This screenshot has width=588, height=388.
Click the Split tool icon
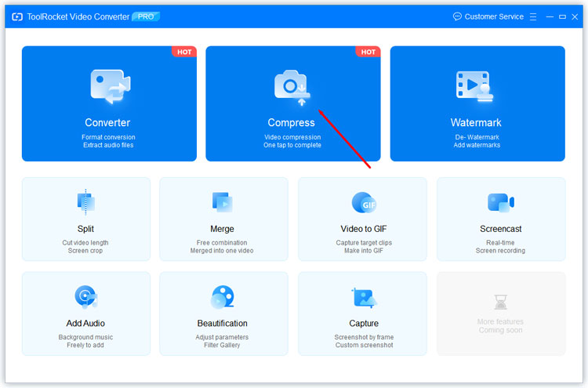[x=86, y=202]
